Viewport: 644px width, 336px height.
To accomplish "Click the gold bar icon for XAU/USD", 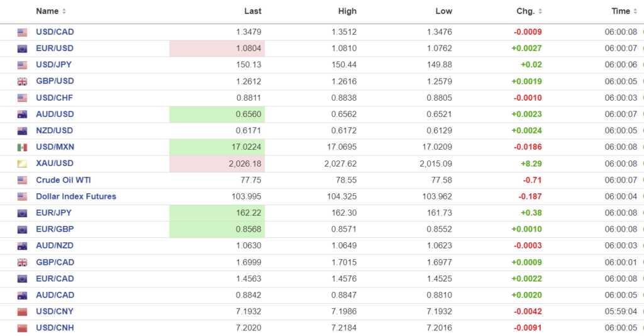I will pos(23,164).
